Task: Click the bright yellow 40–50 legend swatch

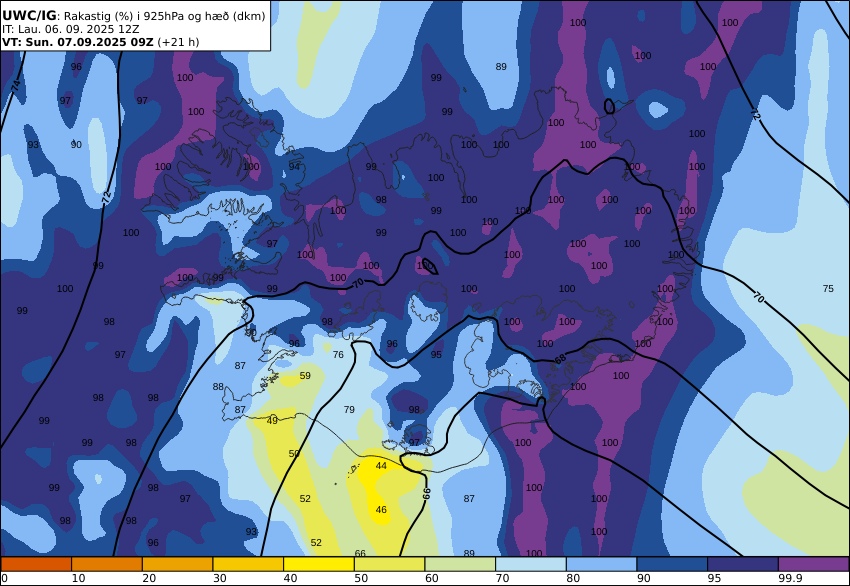Action: point(319,564)
